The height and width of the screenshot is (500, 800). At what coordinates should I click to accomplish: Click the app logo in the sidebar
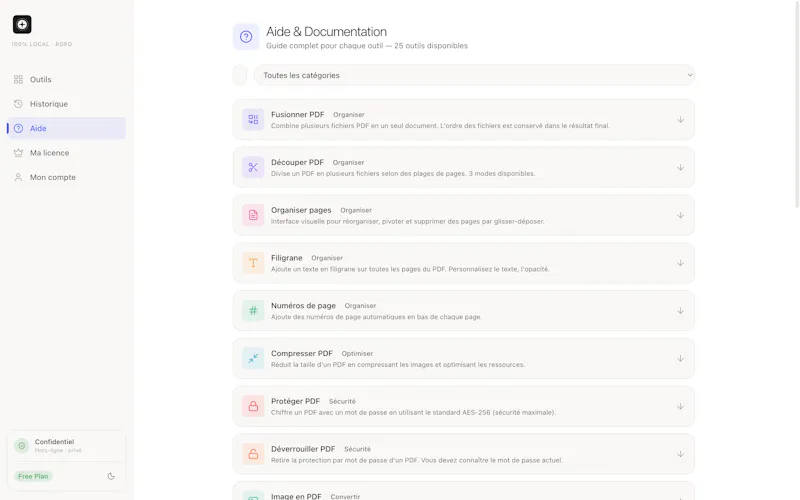coord(22,24)
